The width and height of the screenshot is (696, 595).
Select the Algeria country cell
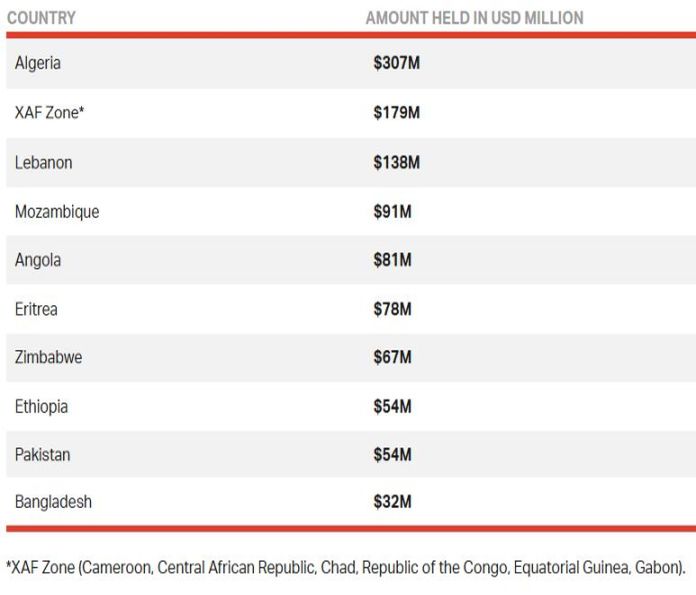coord(38,63)
